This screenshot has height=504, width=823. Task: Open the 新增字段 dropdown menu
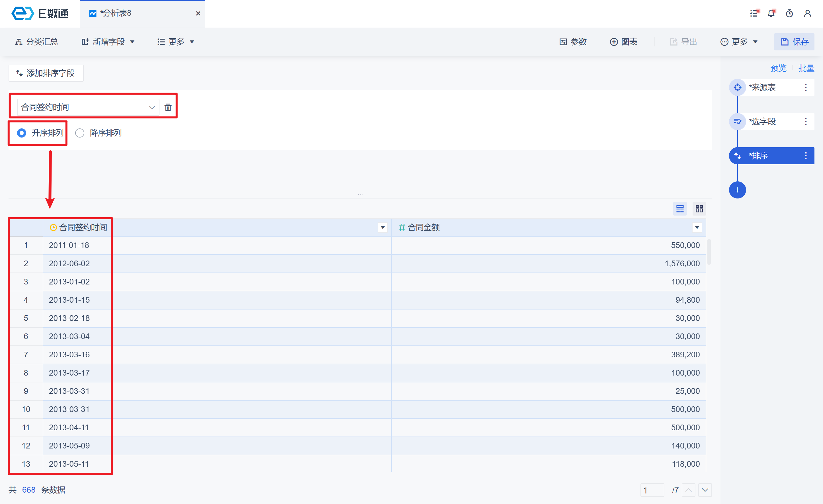(x=108, y=42)
